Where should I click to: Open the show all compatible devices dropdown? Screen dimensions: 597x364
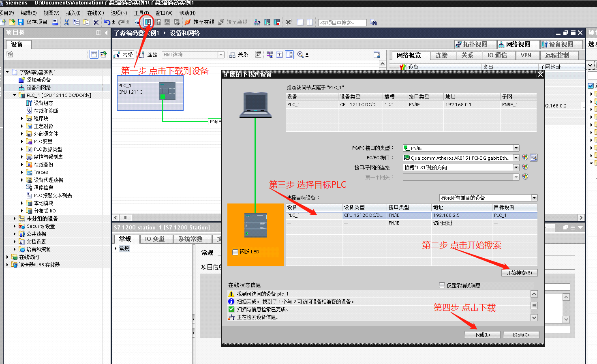point(534,198)
